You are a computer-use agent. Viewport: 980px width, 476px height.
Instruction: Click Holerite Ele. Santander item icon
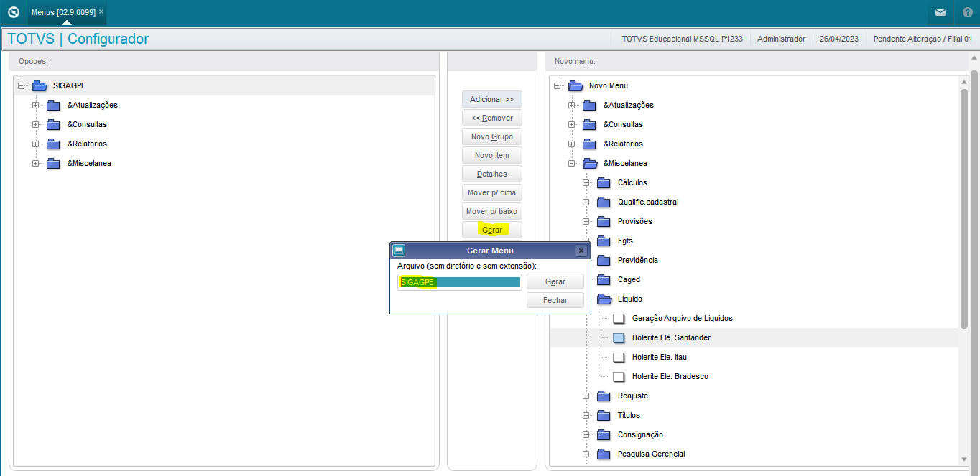click(x=619, y=337)
